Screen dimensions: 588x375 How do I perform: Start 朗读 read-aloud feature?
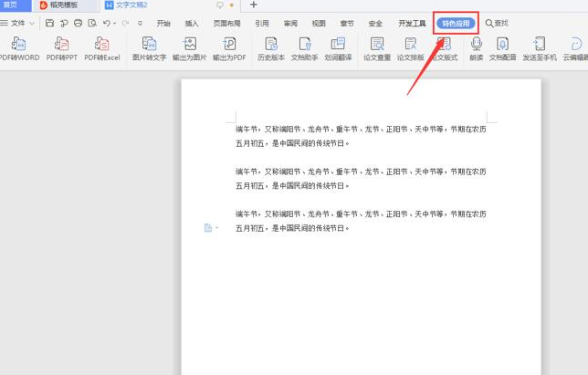[477, 49]
